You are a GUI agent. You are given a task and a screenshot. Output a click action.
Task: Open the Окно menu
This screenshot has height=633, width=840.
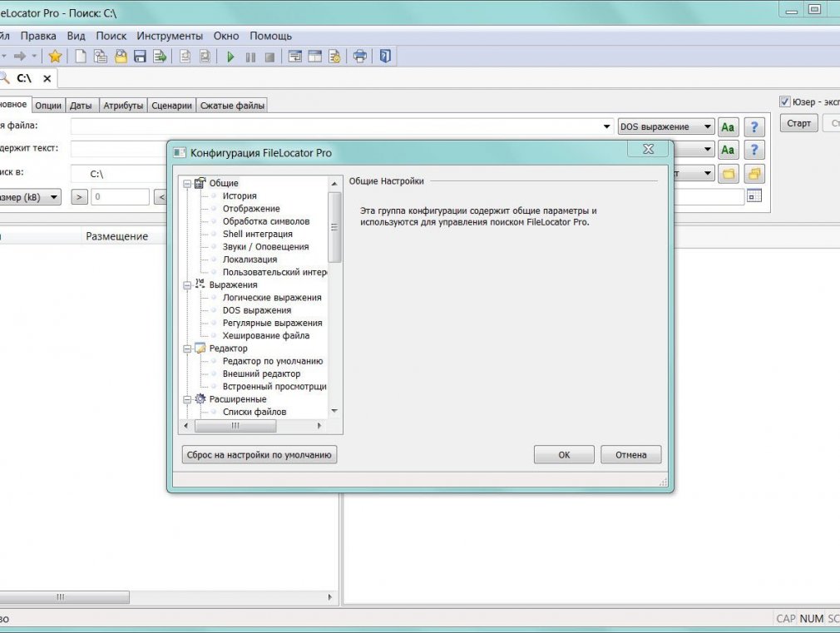tap(226, 36)
